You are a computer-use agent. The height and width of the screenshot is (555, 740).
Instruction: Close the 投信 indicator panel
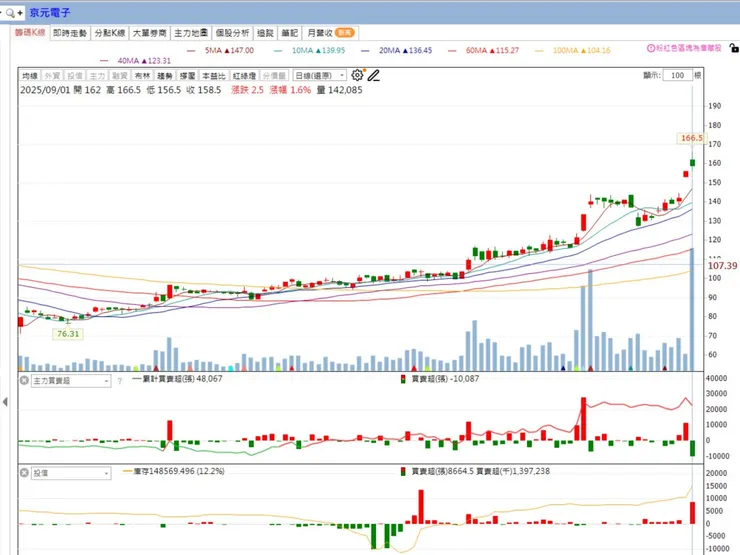[x=24, y=472]
